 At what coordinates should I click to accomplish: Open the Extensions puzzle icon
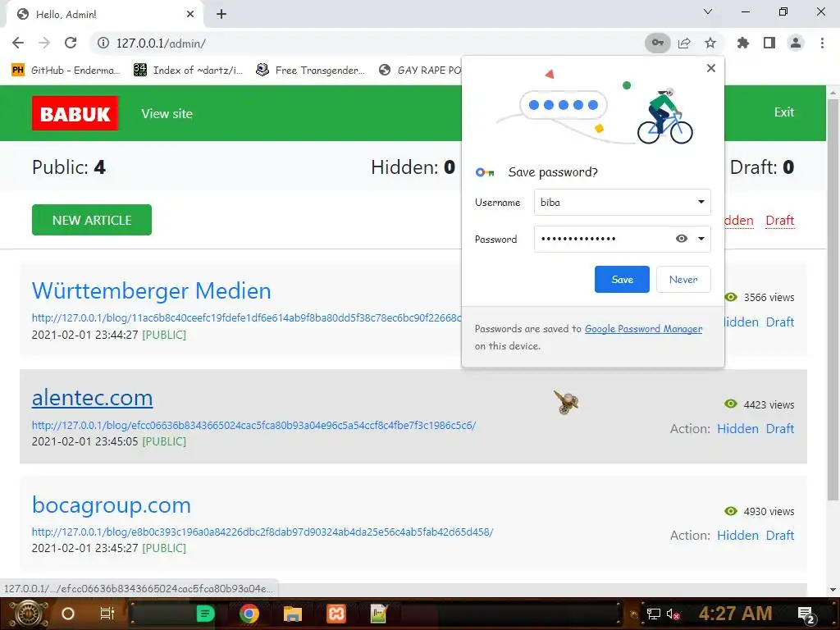[742, 43]
